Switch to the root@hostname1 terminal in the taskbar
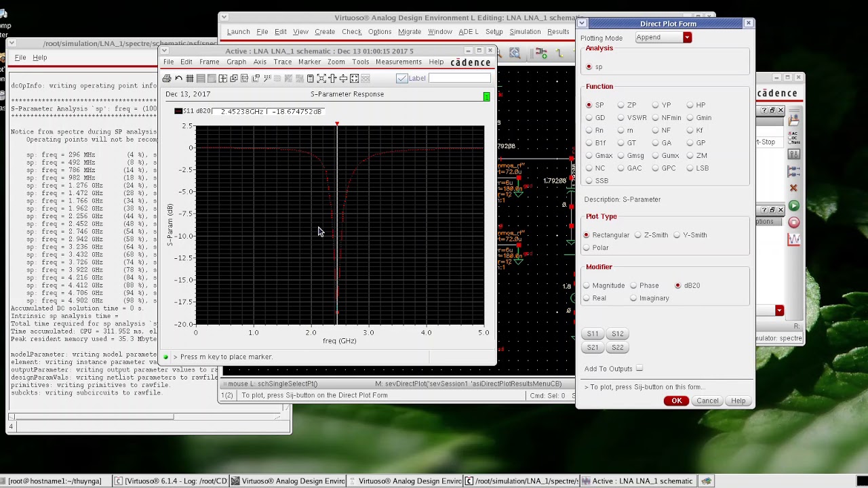This screenshot has width=868, height=488. pos(55,481)
